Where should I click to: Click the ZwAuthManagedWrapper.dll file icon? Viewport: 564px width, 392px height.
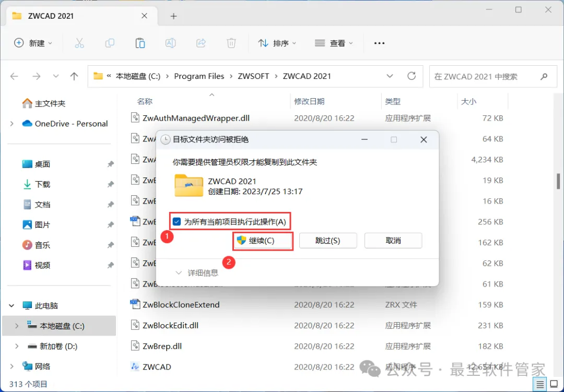click(135, 118)
